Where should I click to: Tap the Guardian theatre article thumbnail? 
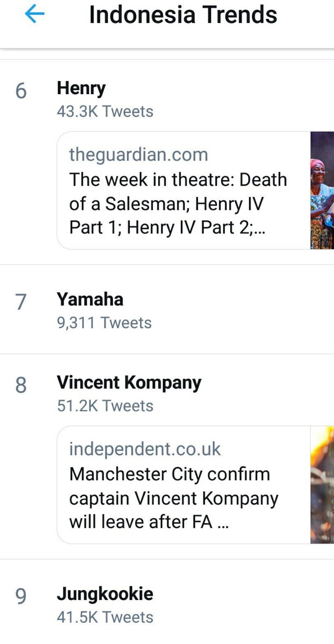coord(322,191)
